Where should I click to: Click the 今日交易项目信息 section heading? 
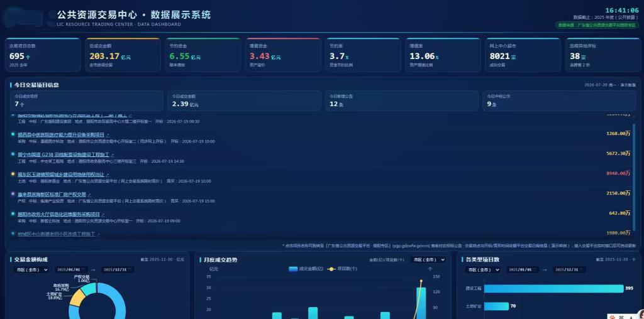click(36, 85)
